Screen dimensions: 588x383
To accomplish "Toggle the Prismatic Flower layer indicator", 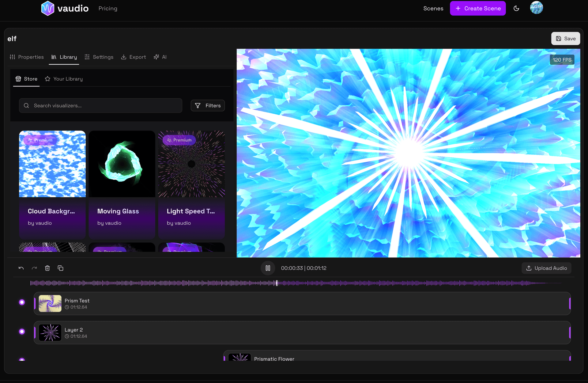I will (x=22, y=360).
